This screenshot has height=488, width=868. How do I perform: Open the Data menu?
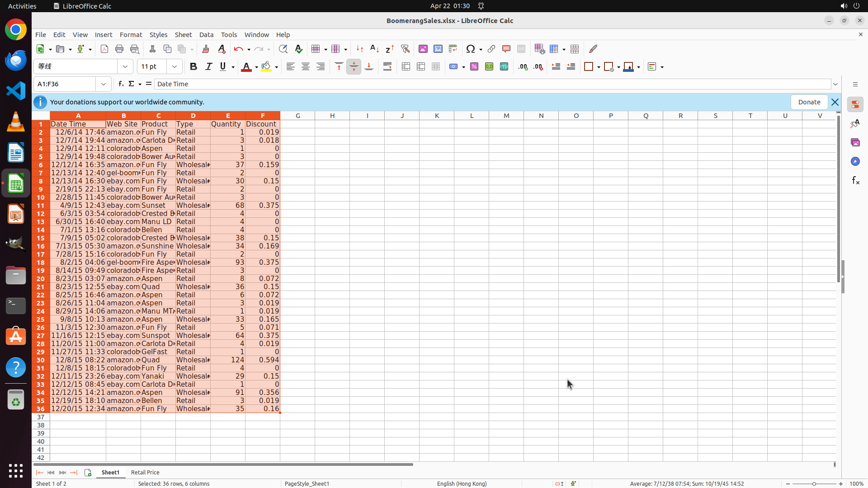pos(206,35)
